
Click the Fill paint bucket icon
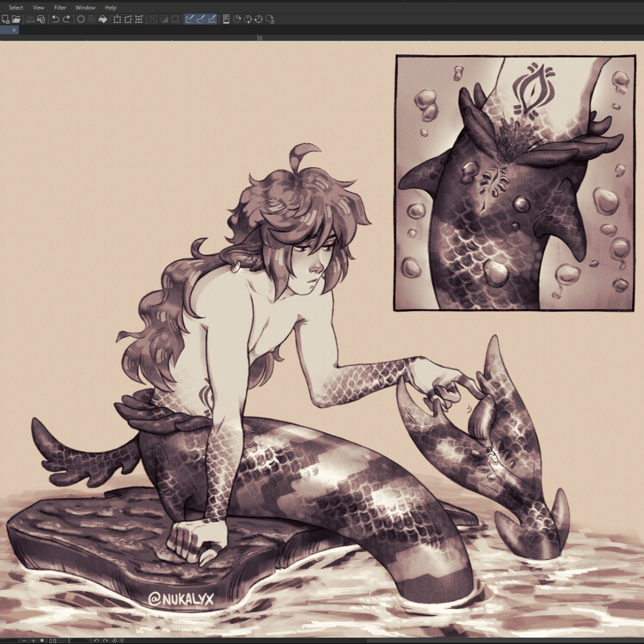(103, 19)
